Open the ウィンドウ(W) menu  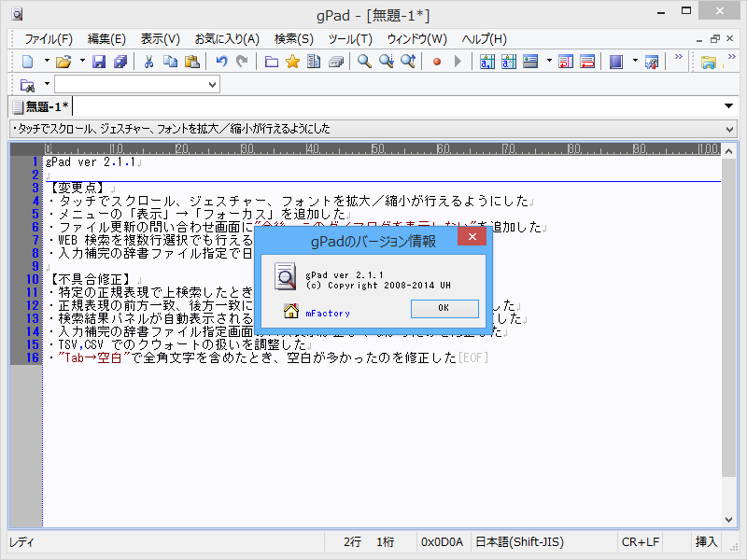416,39
